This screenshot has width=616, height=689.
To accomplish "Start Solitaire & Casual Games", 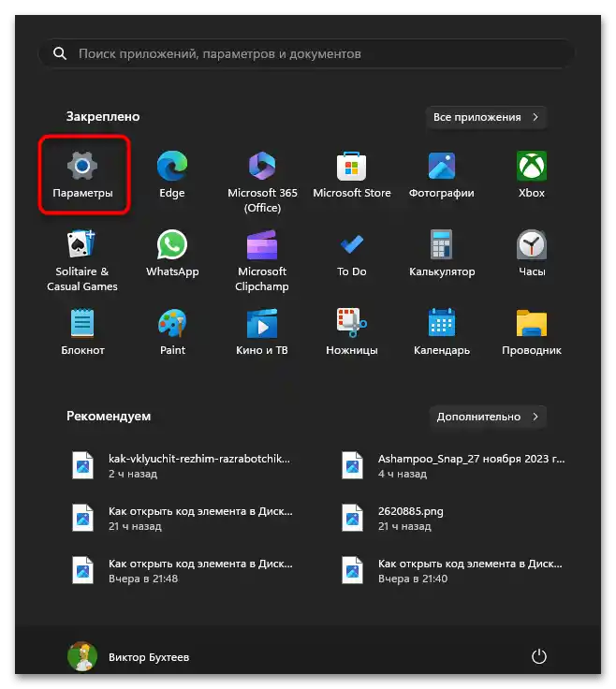I will [82, 259].
